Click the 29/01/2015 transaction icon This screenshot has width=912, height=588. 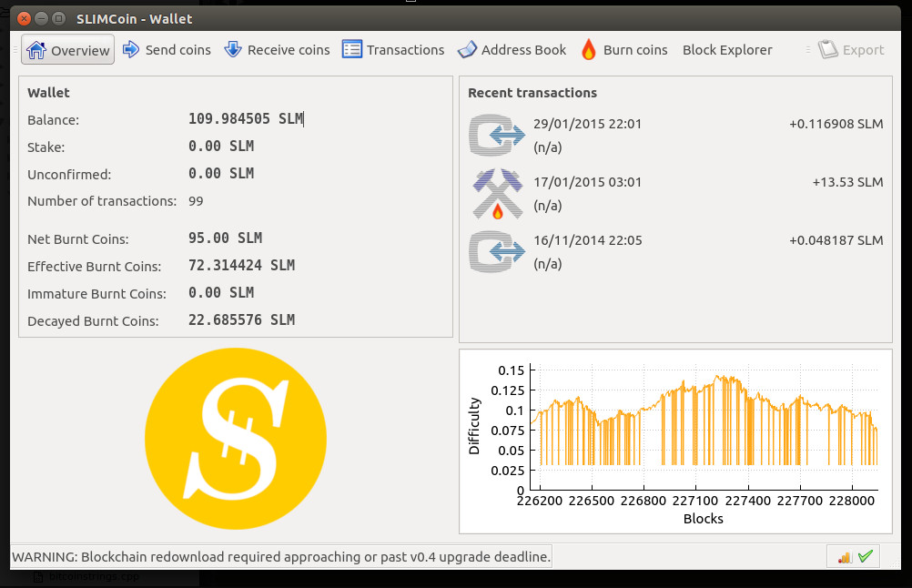point(497,135)
